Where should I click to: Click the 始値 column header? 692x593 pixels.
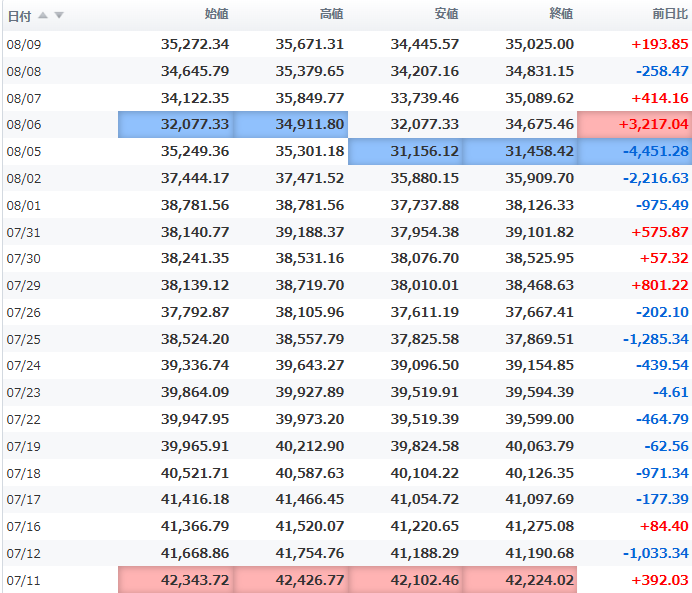(x=216, y=14)
